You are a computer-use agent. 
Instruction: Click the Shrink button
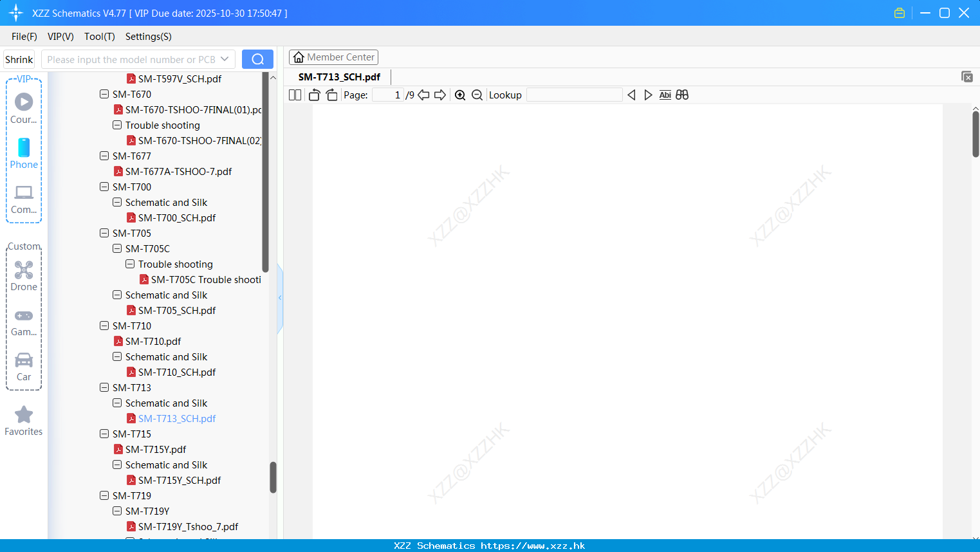(x=19, y=59)
